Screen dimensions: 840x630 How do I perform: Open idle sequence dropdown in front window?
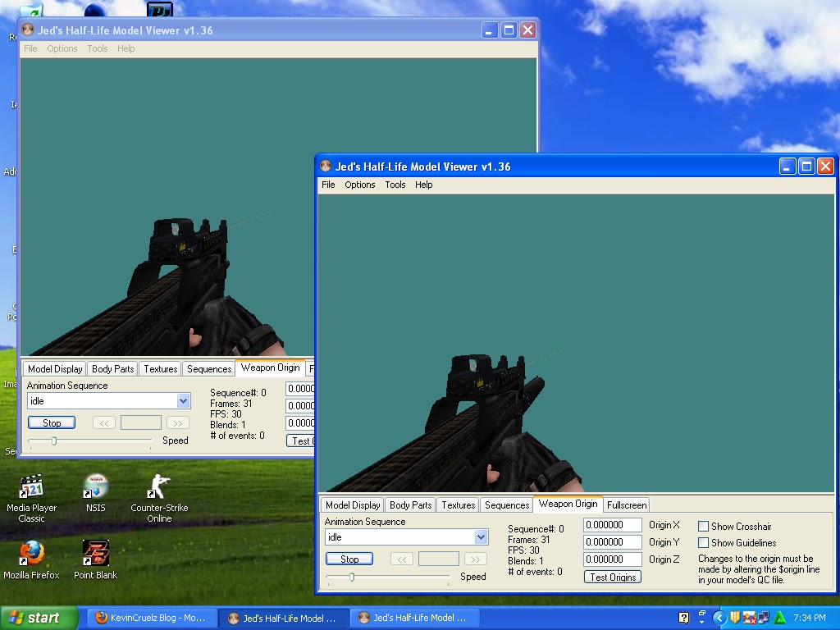click(481, 536)
